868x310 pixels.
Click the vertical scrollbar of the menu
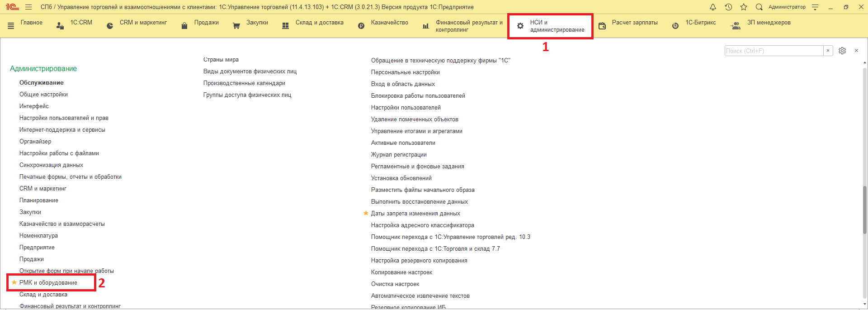[865, 181]
